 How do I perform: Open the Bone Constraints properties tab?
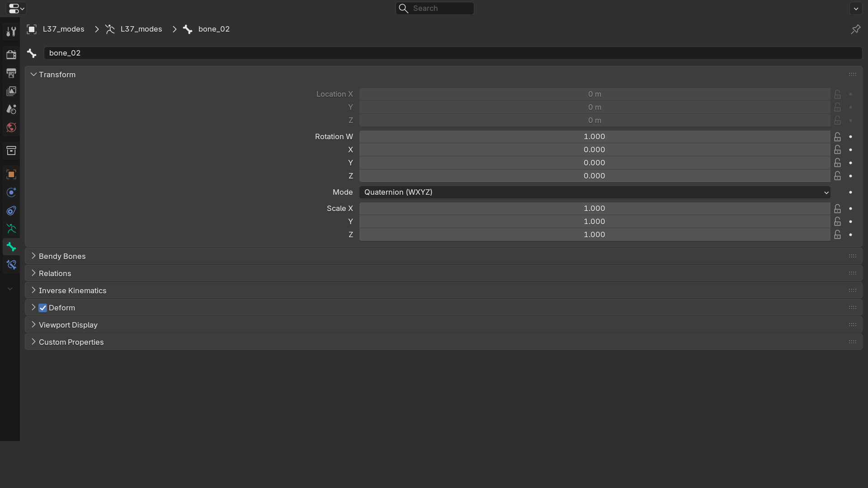pyautogui.click(x=11, y=264)
